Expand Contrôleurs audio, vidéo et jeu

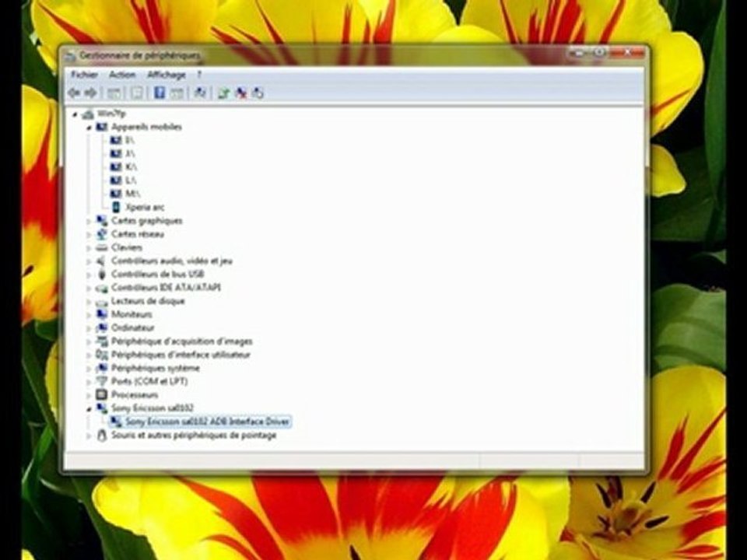pos(89,261)
